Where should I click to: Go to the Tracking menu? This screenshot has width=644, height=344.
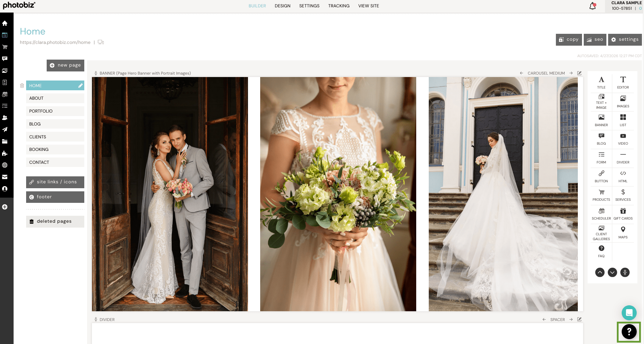click(x=339, y=6)
